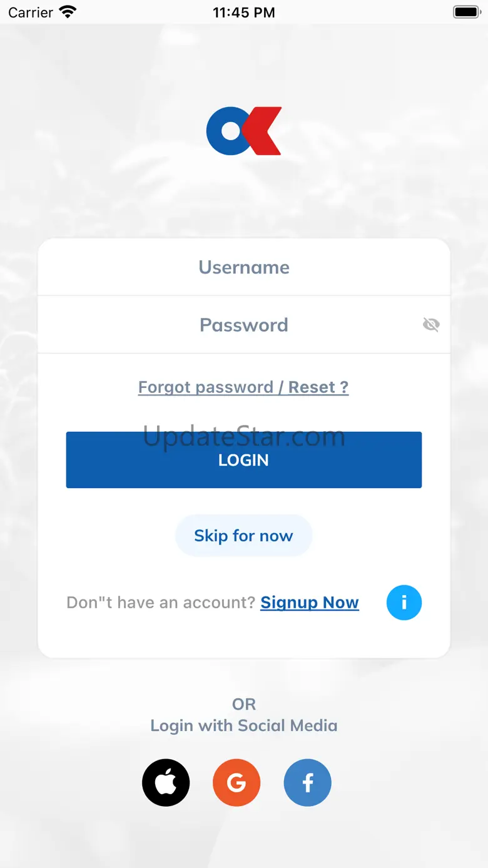This screenshot has width=488, height=868.
Task: Click the Don't have an account text
Action: [x=161, y=603]
